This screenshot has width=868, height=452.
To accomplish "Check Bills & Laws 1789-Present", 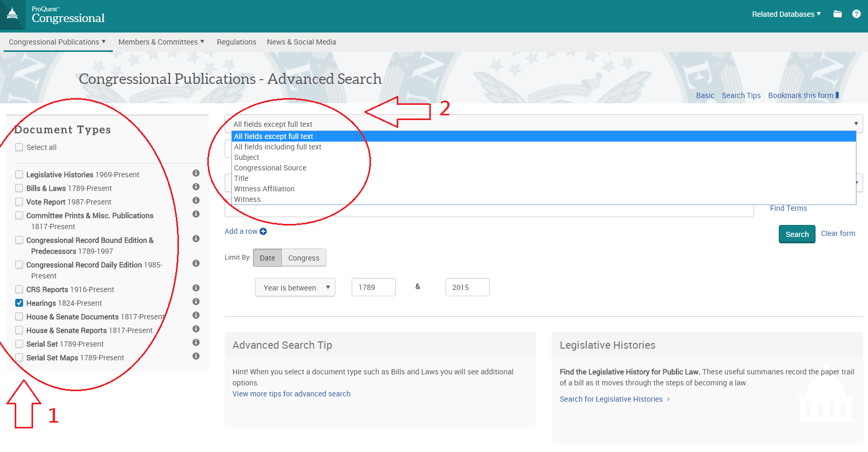I will coord(19,188).
